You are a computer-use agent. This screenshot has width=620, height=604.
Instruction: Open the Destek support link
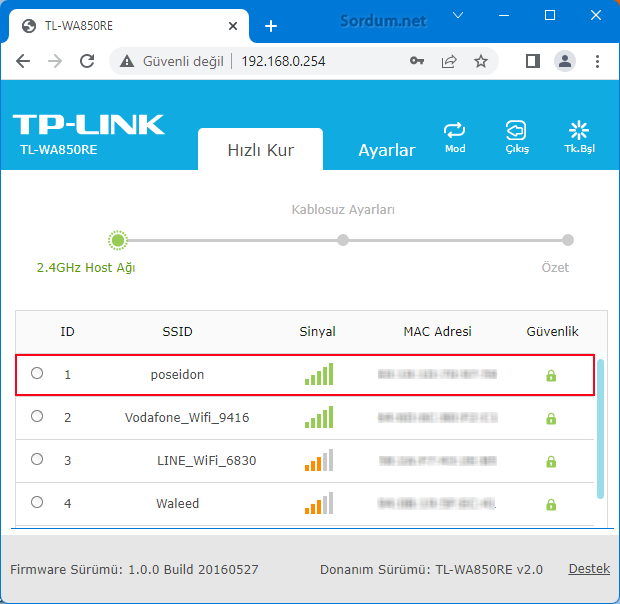click(589, 569)
